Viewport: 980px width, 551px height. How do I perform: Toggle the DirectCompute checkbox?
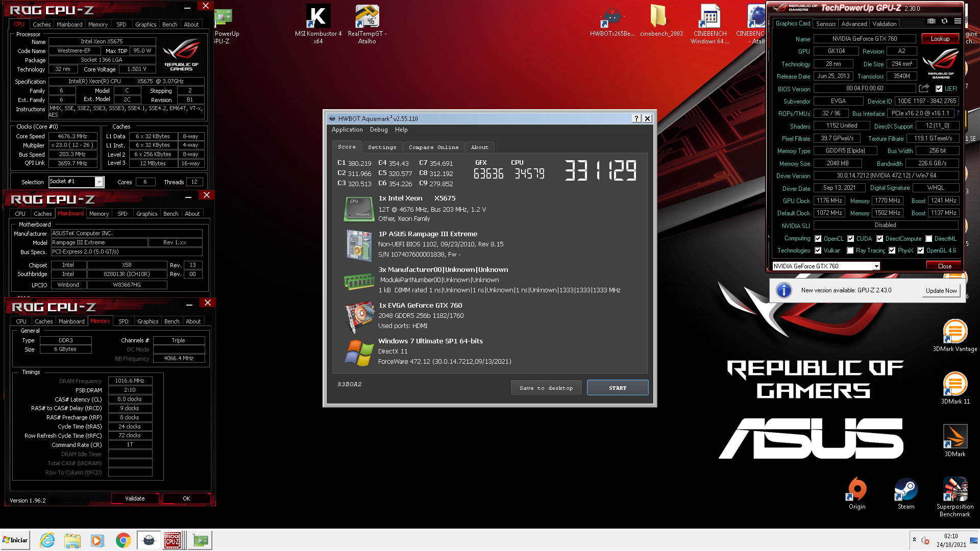click(x=880, y=239)
